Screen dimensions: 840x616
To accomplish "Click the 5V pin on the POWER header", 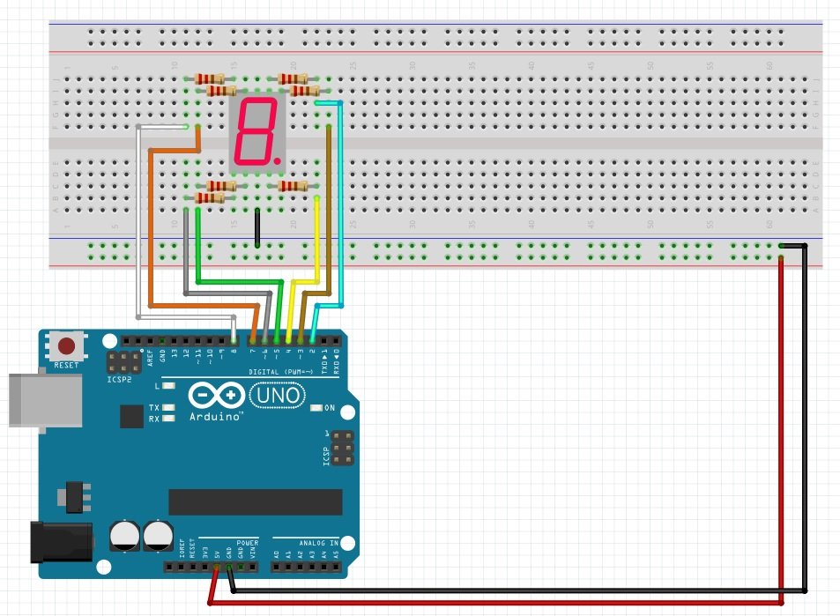I will 216,567.
